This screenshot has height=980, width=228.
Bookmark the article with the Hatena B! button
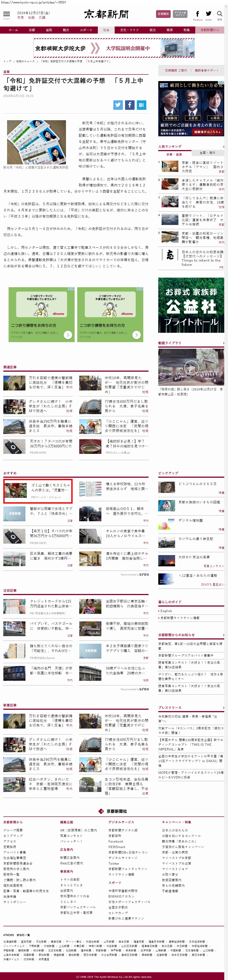pyautogui.click(x=141, y=105)
